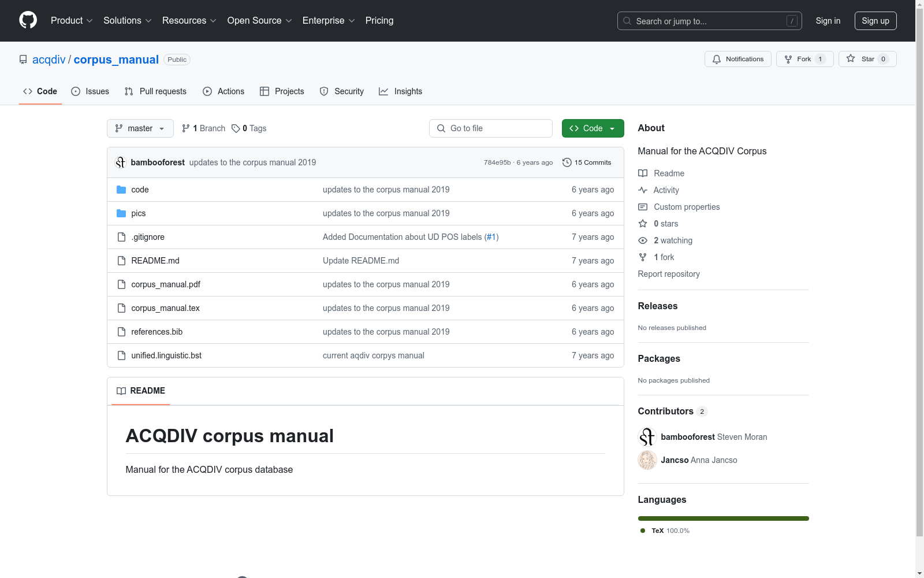This screenshot has height=578, width=924.
Task: Click the Custom properties note icon
Action: point(643,207)
